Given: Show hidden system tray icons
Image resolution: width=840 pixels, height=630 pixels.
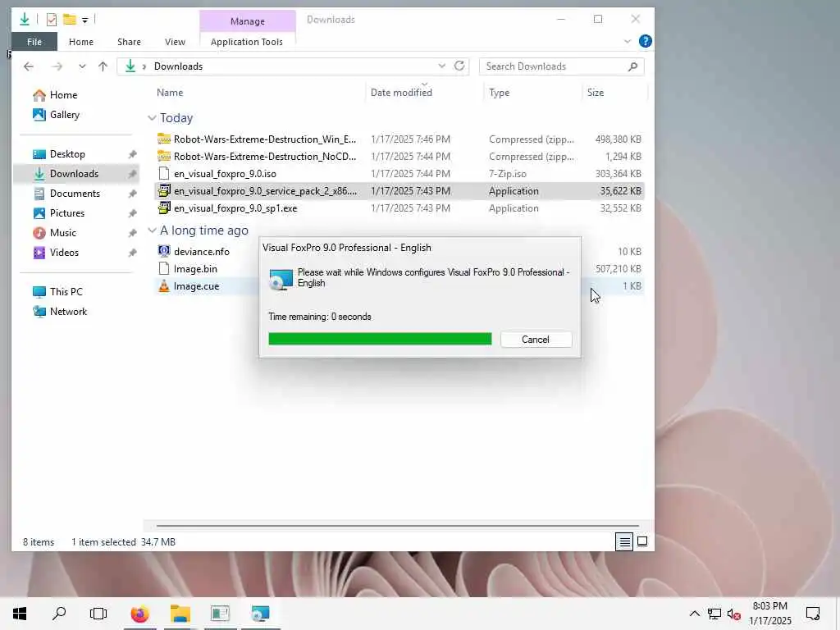Looking at the screenshot, I should [x=694, y=614].
